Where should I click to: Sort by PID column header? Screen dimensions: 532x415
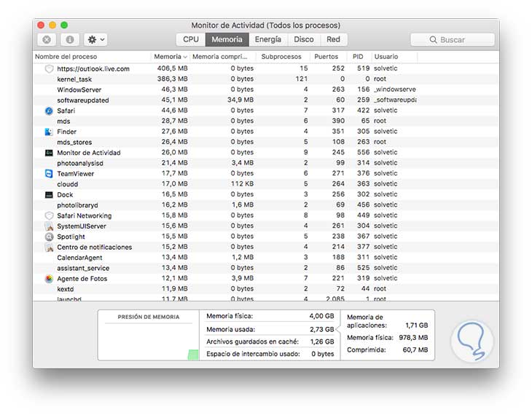coord(358,57)
